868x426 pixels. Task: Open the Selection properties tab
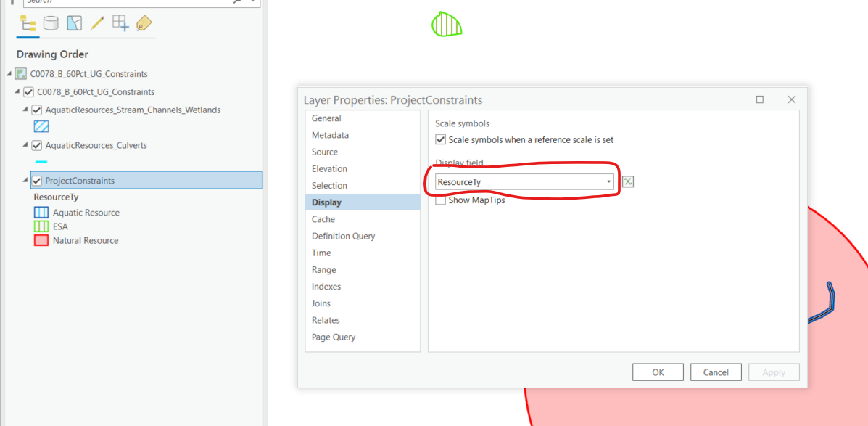click(363, 186)
